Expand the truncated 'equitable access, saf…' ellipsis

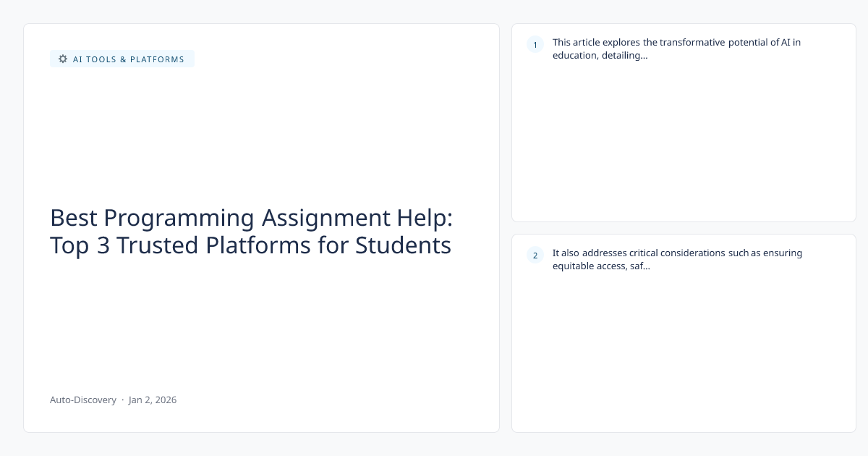[x=645, y=266]
